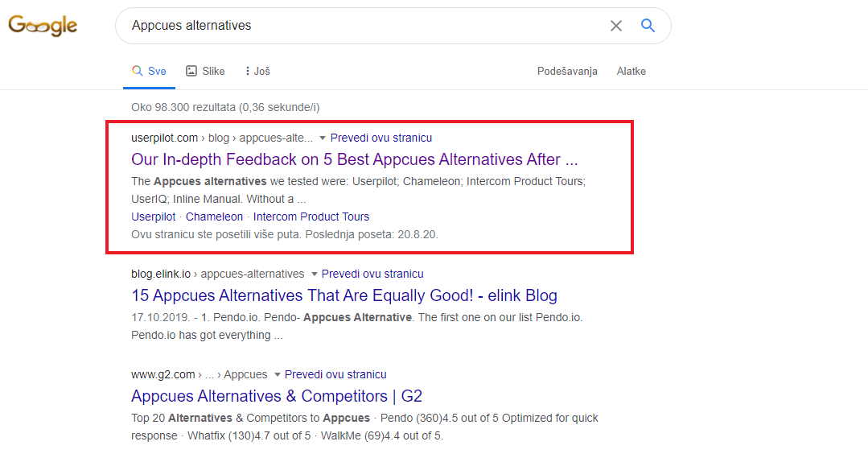
Task: Expand dropdown arrow next to www.g2.com URL
Action: pos(277,375)
